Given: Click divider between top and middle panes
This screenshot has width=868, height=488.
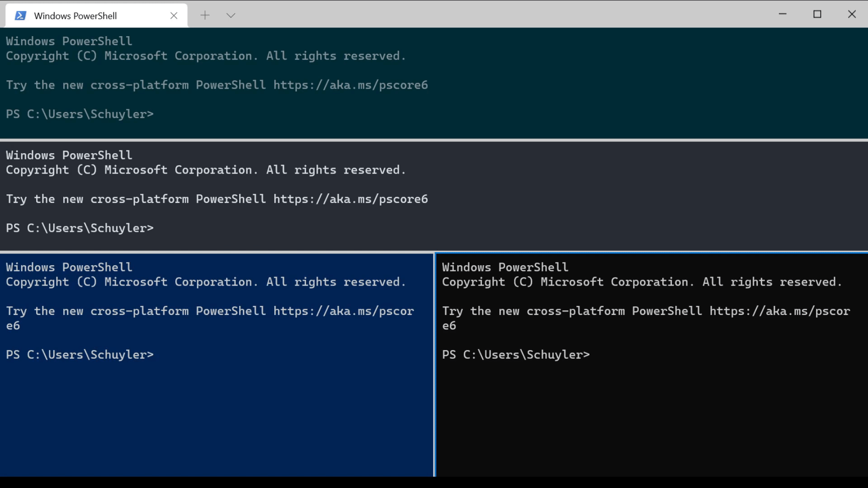Looking at the screenshot, I should [x=434, y=140].
